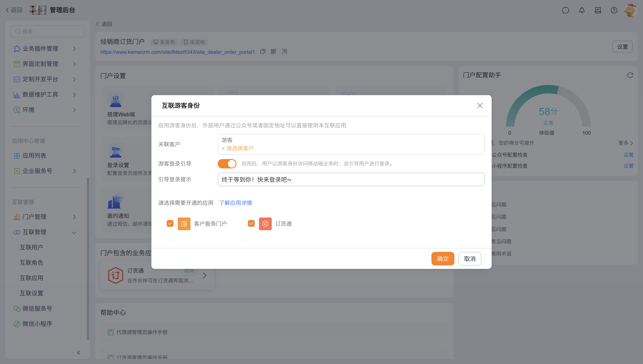Image resolution: width=643 pixels, height=364 pixels.
Task: Open the 互联用户 menu item
Action: (31, 247)
